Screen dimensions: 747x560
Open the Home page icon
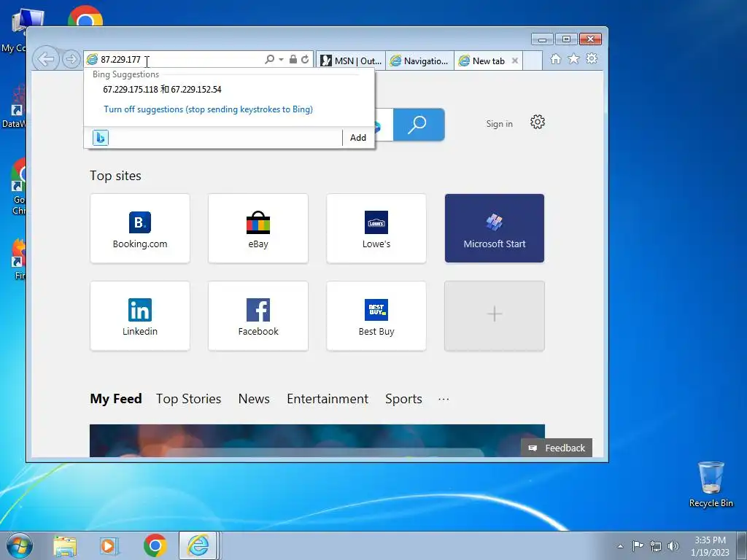point(555,59)
